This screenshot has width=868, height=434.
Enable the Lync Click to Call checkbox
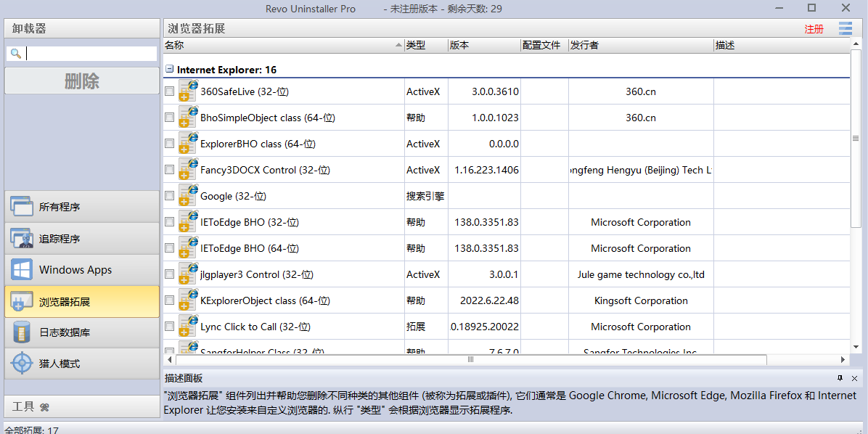(169, 327)
